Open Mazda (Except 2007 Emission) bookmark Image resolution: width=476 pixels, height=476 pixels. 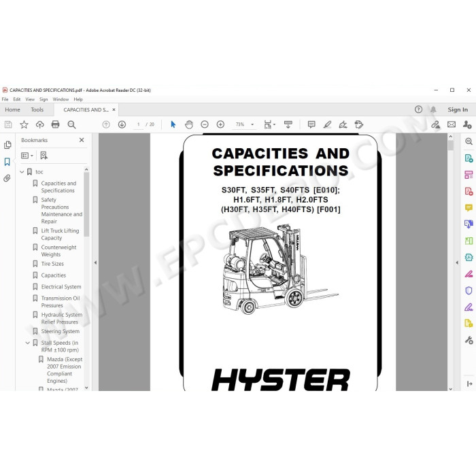click(65, 370)
